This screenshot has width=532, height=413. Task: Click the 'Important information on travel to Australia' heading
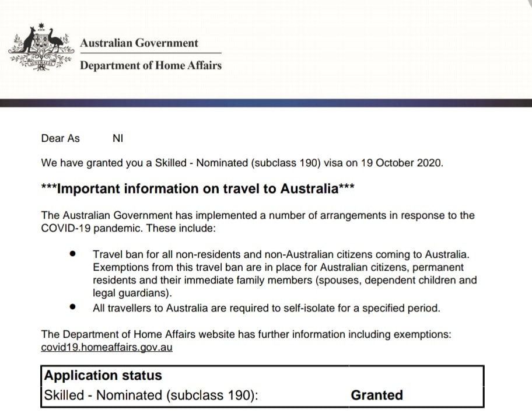point(198,188)
